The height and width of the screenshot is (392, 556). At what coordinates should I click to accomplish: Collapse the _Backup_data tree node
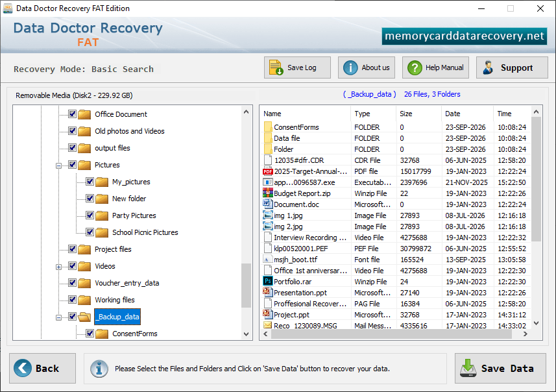click(x=58, y=317)
